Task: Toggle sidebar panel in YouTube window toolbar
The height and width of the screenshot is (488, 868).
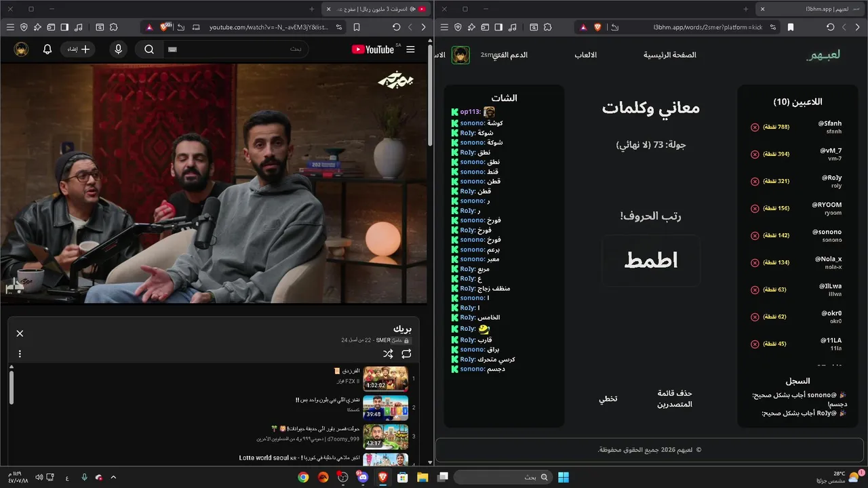Action: [x=64, y=27]
